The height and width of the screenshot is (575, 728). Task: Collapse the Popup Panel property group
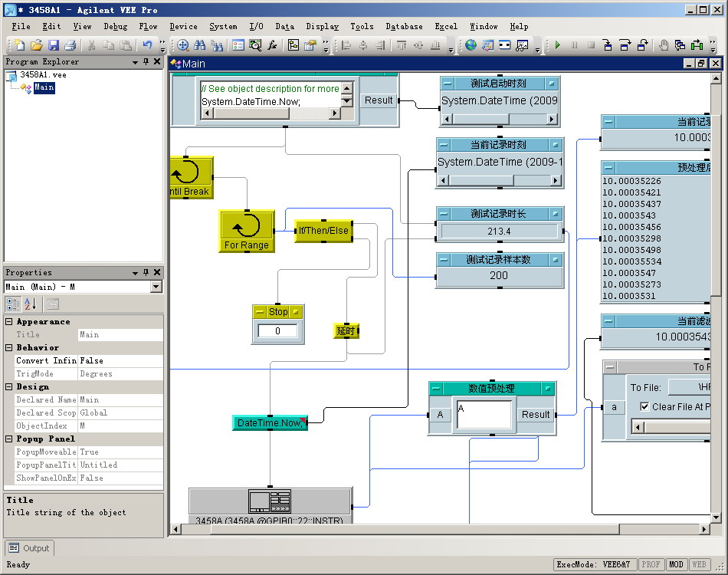click(x=9, y=439)
